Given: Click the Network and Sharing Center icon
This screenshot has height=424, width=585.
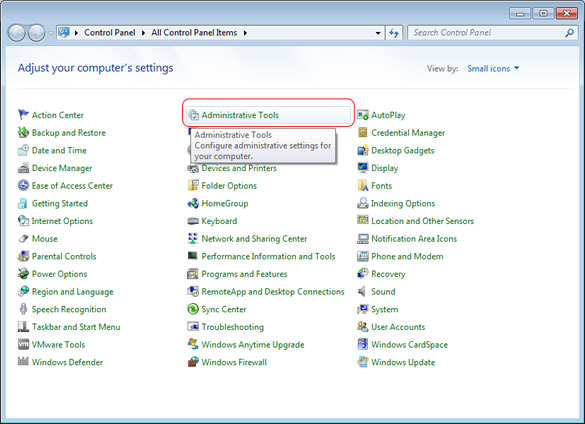Looking at the screenshot, I should [x=193, y=238].
